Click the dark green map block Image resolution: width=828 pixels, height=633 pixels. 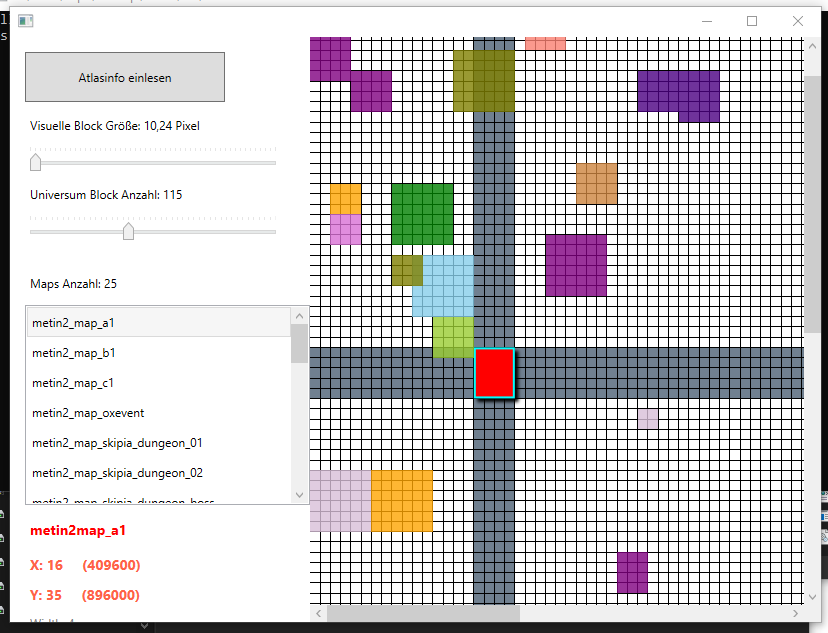coord(422,214)
